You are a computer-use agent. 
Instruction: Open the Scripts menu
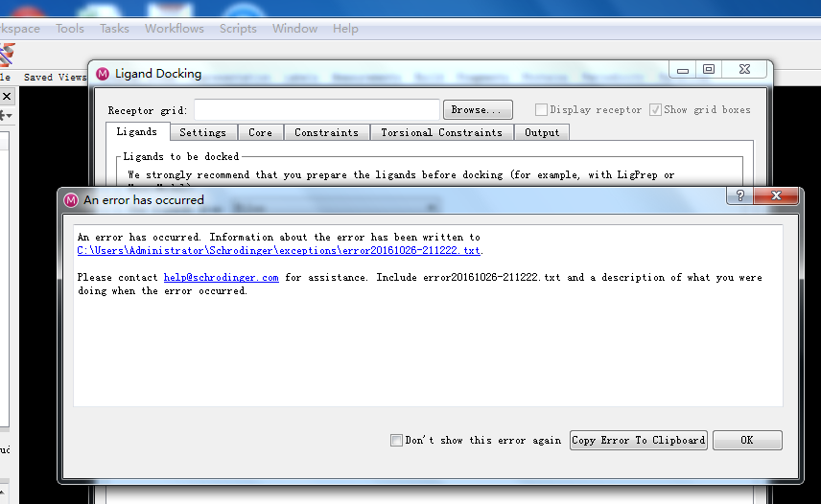click(238, 29)
